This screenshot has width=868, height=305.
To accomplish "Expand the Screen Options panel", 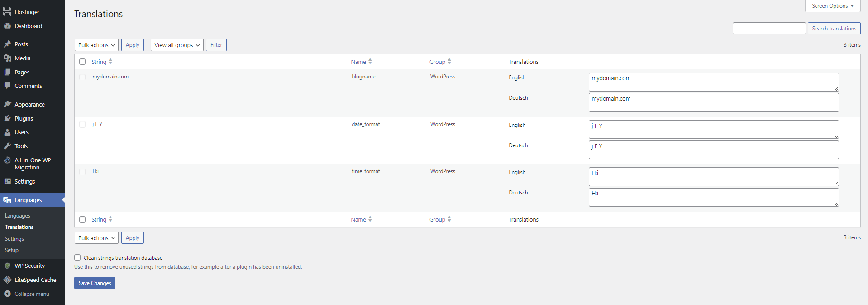I will click(832, 6).
